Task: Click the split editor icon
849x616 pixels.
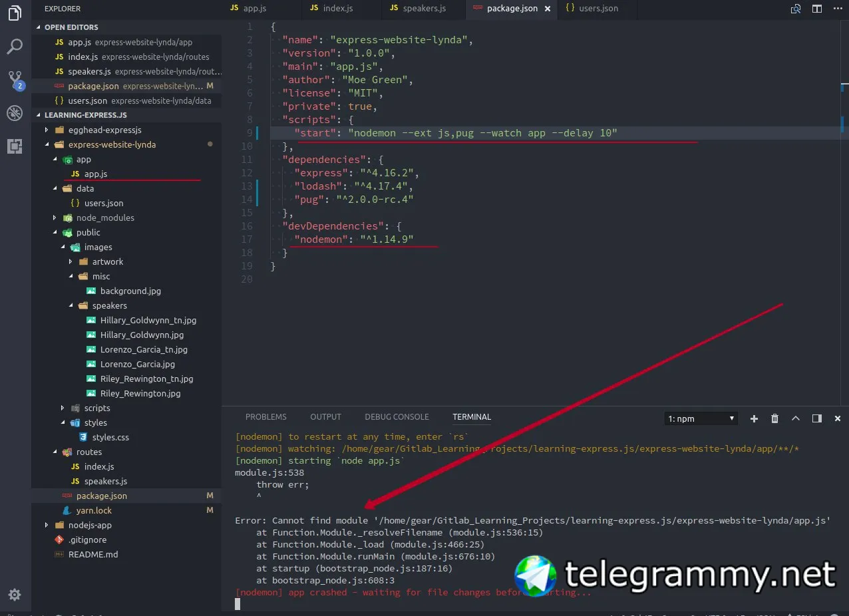Action: click(x=816, y=9)
